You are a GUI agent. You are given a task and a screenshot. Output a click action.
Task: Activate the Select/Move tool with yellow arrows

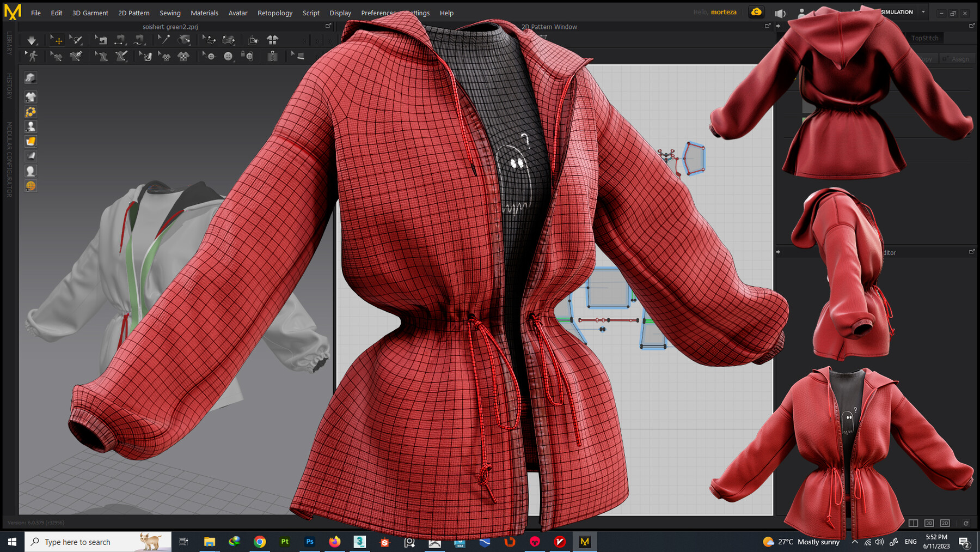click(56, 40)
